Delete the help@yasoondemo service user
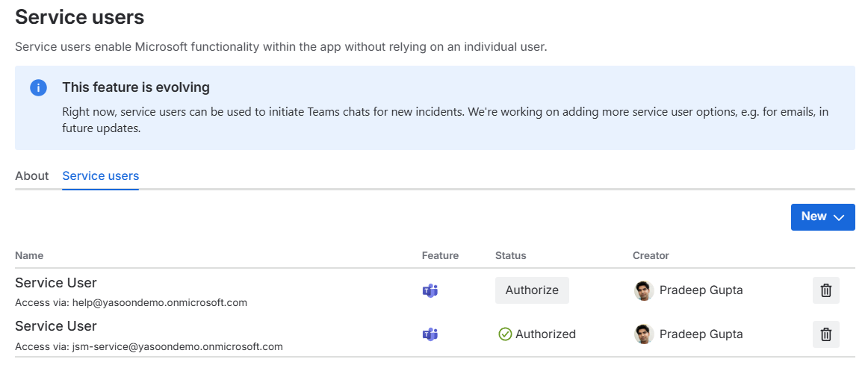This screenshot has height=368, width=868. pos(825,290)
